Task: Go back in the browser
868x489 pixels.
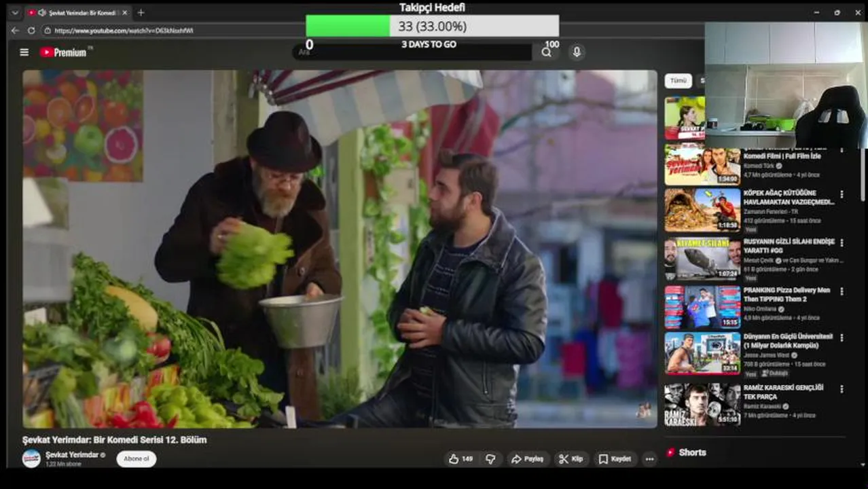Action: [x=15, y=31]
